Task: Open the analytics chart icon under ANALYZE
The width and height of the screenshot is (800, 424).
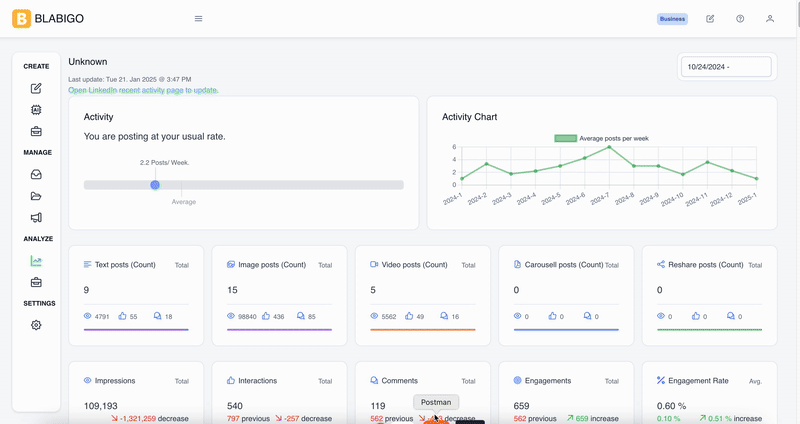Action: (36, 261)
